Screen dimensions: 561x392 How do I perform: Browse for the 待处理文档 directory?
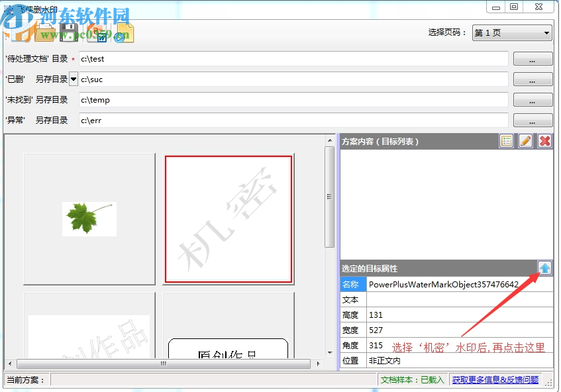click(533, 59)
